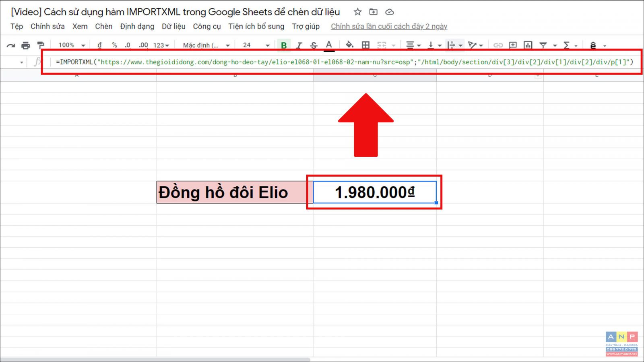This screenshot has width=644, height=362.
Task: Click the Insert chart icon
Action: (x=528, y=45)
